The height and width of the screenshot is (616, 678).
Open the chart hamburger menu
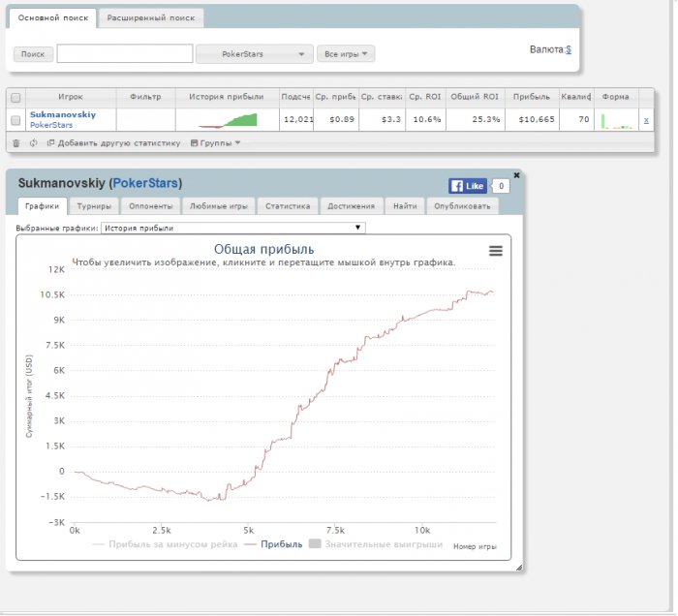coord(496,251)
